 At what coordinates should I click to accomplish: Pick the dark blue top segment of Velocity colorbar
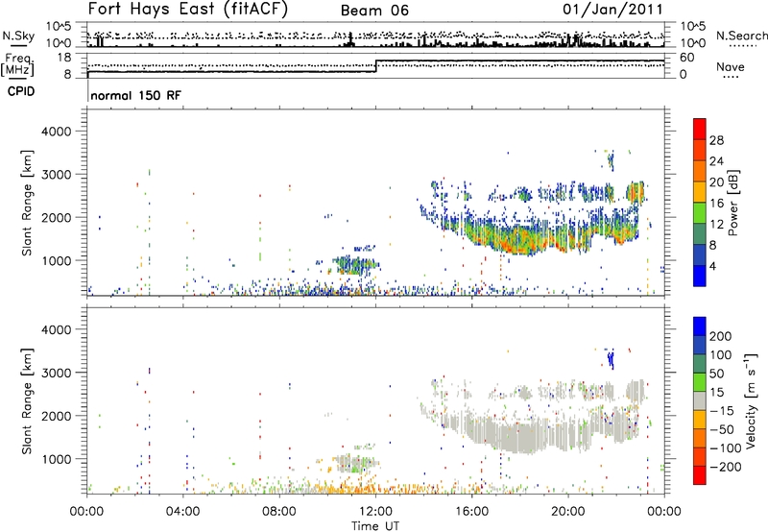(700, 326)
